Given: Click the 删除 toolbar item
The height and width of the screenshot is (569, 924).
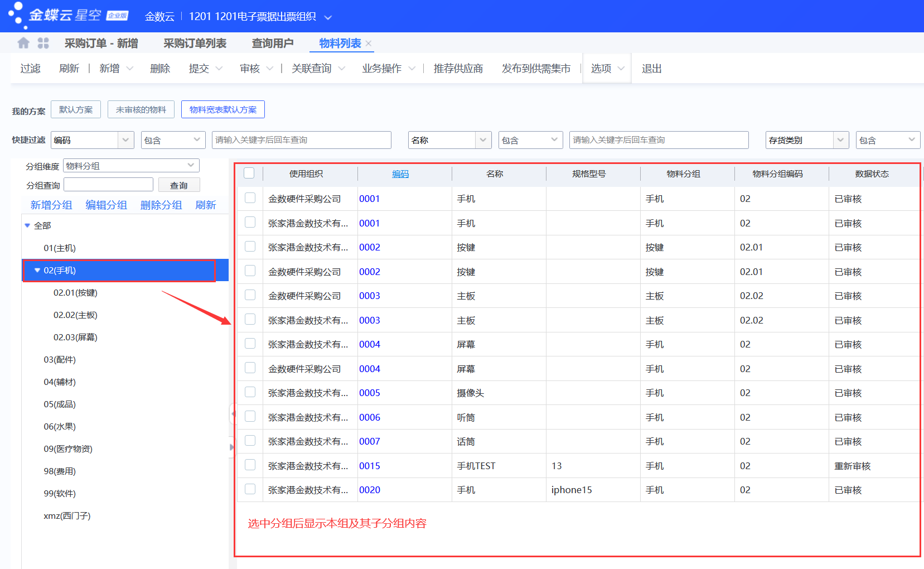Looking at the screenshot, I should tap(160, 69).
